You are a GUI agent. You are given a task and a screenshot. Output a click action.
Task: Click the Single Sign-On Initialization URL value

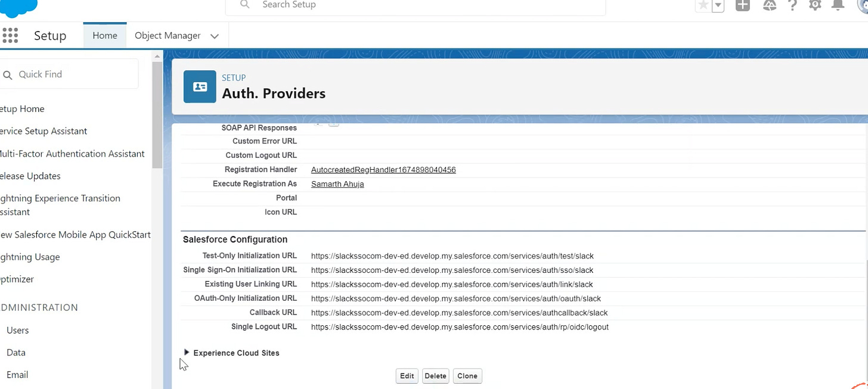[452, 270]
